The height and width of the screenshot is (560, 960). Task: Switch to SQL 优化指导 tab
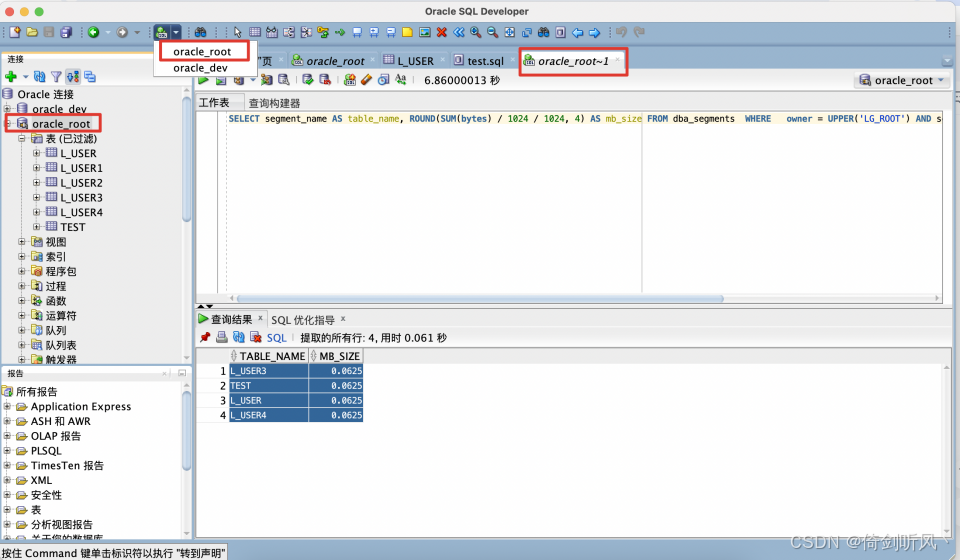coord(303,319)
